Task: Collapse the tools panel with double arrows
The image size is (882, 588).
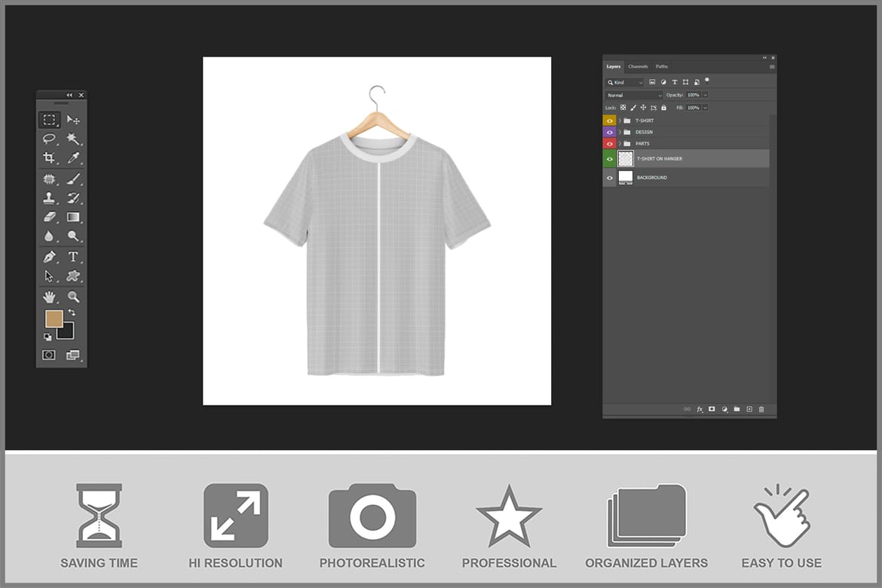Action: pyautogui.click(x=69, y=95)
